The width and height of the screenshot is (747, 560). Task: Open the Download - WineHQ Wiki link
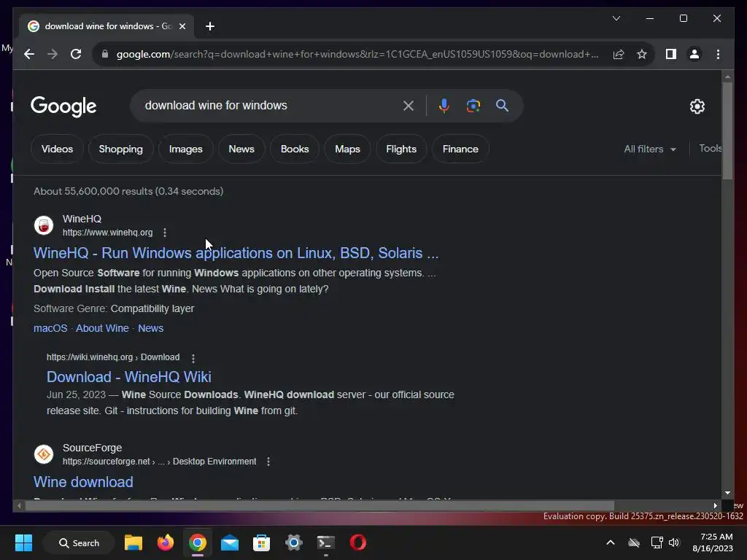coord(128,377)
